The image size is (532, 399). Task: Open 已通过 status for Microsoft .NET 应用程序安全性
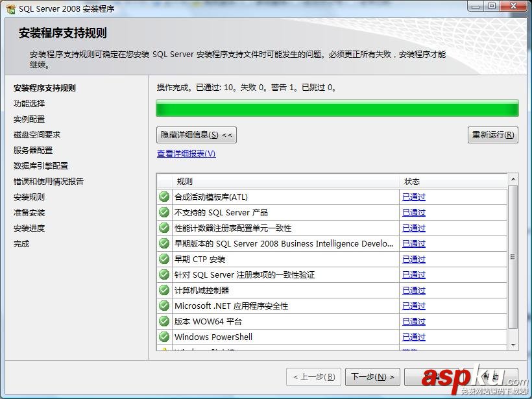pyautogui.click(x=413, y=306)
